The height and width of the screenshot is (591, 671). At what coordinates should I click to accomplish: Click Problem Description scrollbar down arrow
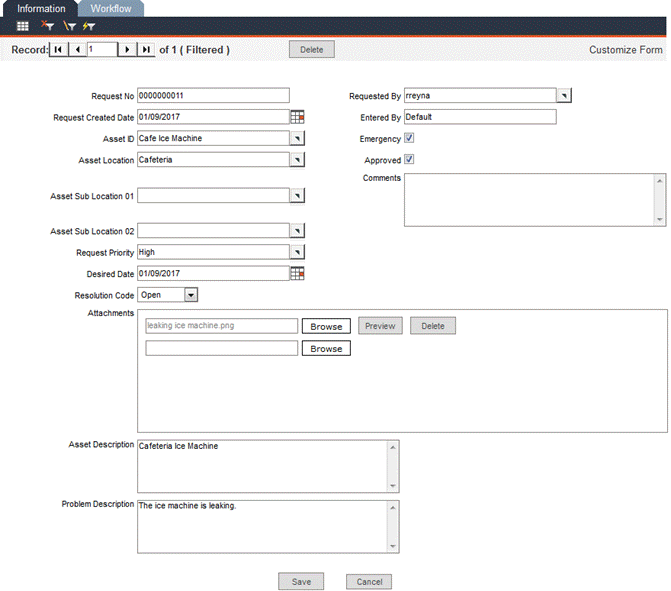coord(393,546)
